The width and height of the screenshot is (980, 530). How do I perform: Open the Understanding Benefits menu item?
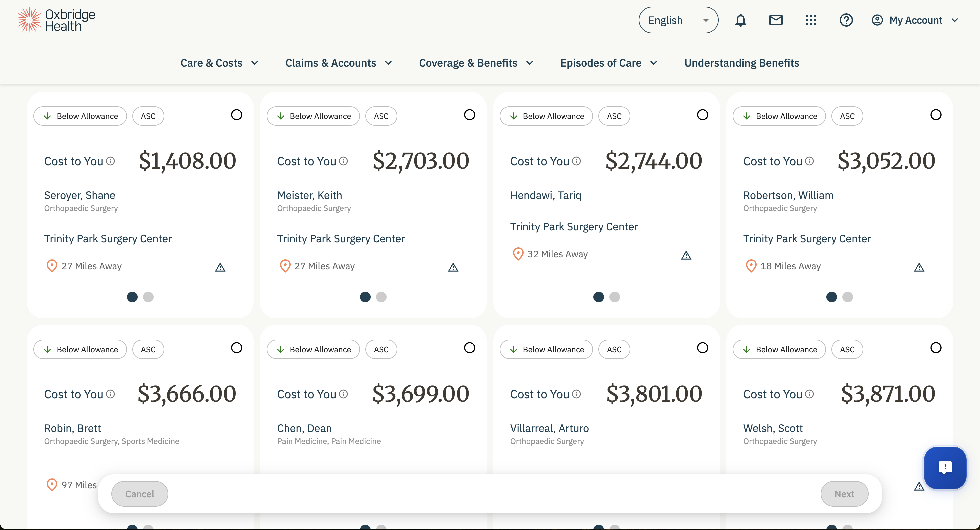[x=741, y=63]
